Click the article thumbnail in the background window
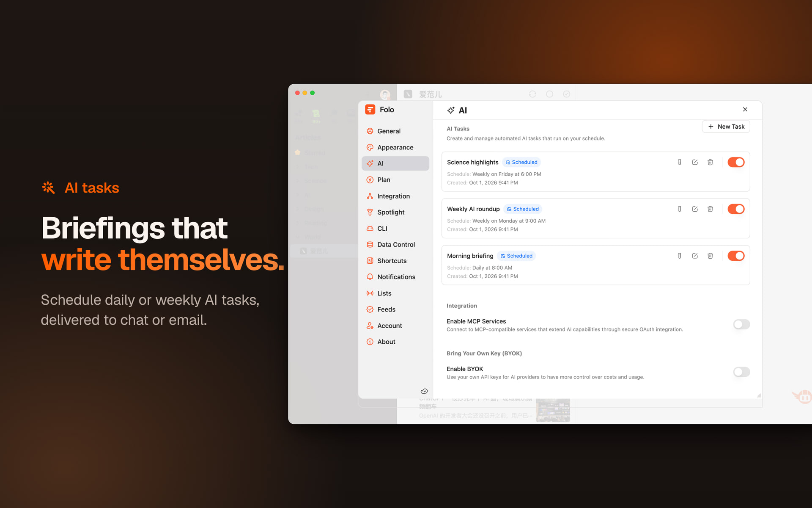The image size is (812, 508). [553, 410]
